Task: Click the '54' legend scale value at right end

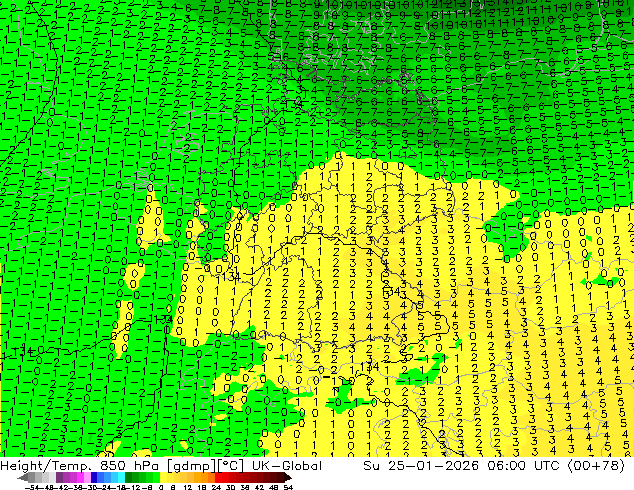Action: (288, 487)
